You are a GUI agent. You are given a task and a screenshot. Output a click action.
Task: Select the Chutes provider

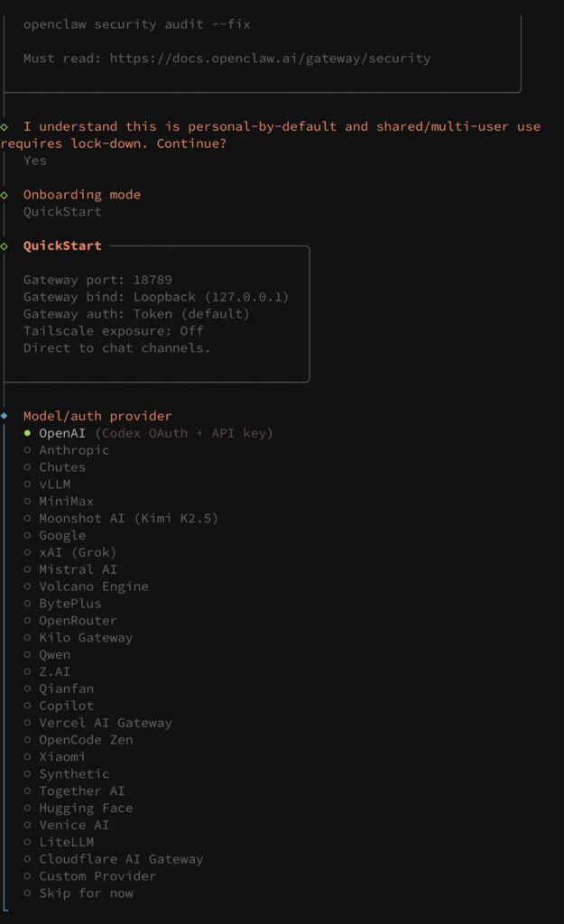coord(61,467)
